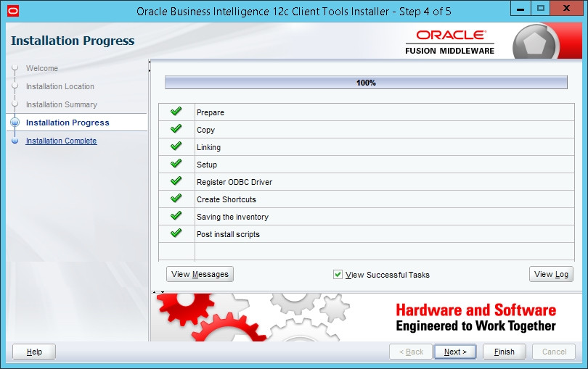Select the Linking task row text
This screenshot has width=588, height=369.
click(x=208, y=147)
